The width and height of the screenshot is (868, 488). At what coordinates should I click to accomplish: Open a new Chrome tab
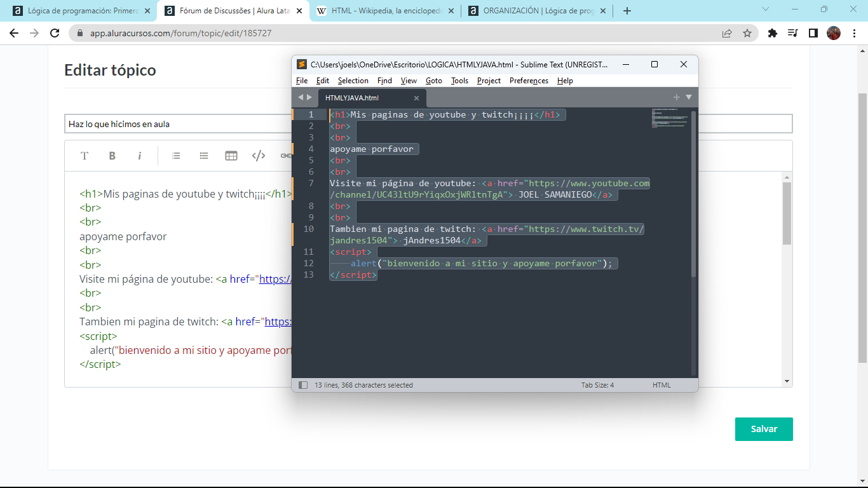click(x=627, y=11)
